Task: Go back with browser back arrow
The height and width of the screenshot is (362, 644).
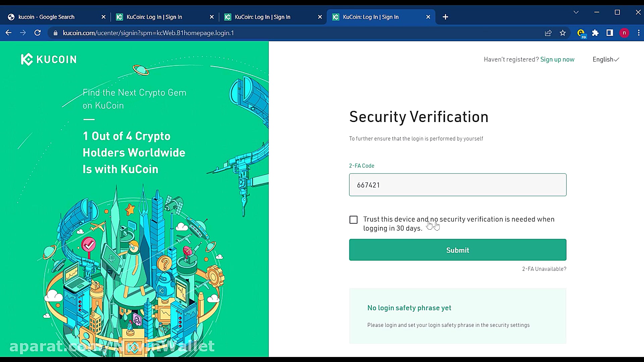Action: pos(9,33)
